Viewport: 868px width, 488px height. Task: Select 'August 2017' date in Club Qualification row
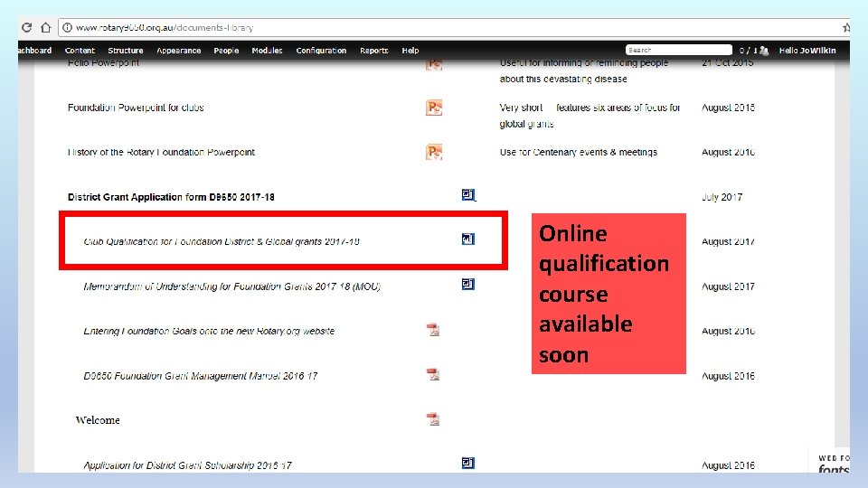pos(728,242)
